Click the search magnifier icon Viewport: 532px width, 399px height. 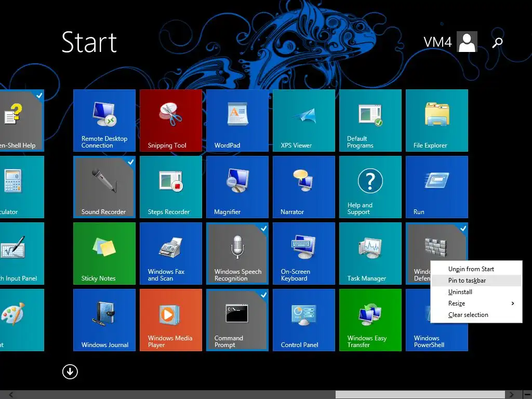[x=497, y=42]
